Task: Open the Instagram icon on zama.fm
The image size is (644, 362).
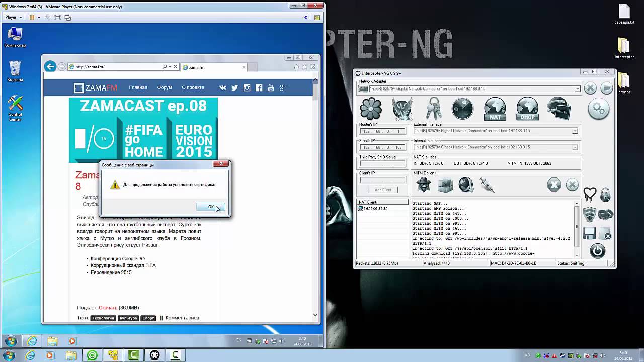Action: (x=247, y=87)
